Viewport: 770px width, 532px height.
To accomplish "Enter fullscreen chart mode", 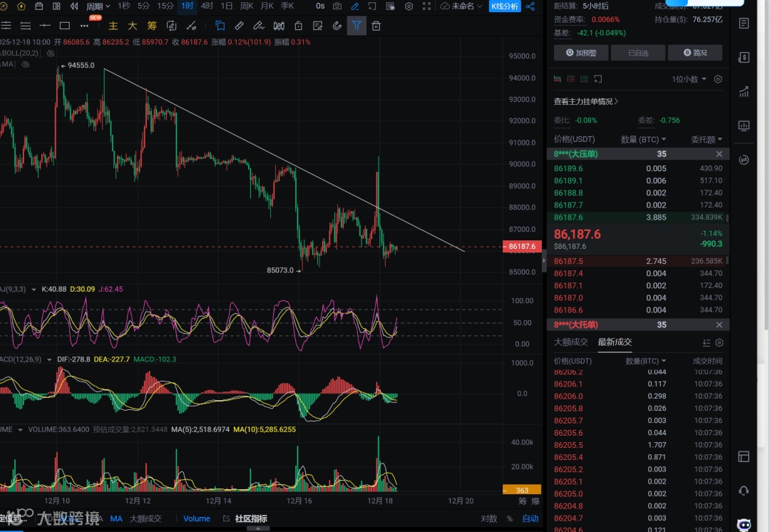I will [427, 6].
